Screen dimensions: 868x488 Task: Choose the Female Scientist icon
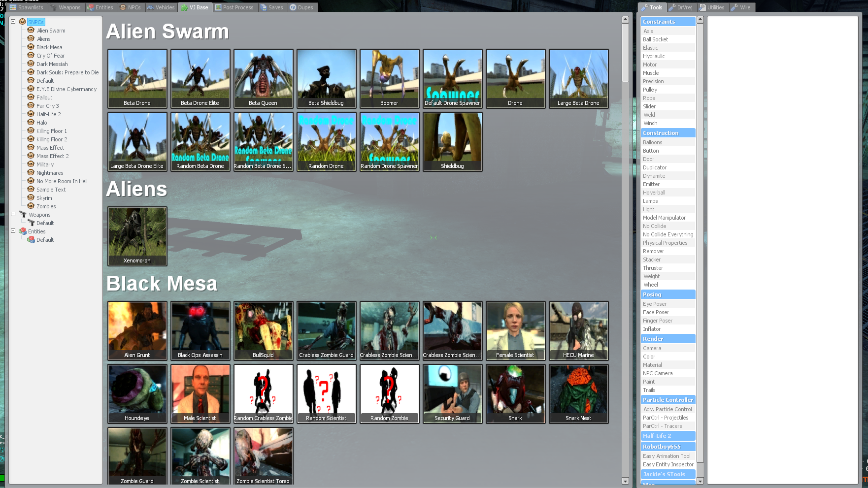[516, 331]
